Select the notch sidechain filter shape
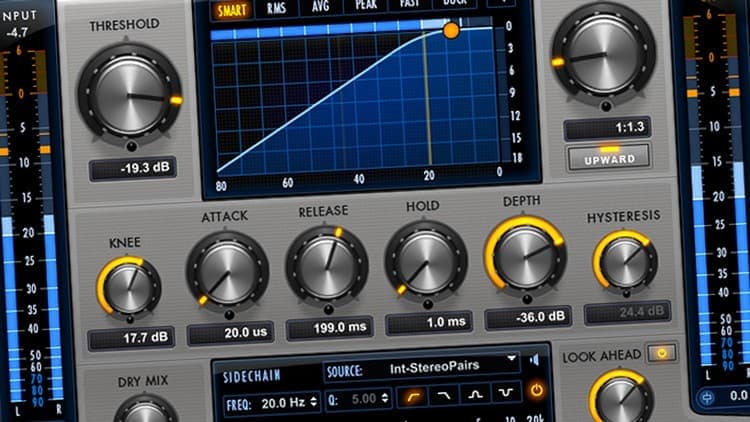750x422 pixels. 506,393
